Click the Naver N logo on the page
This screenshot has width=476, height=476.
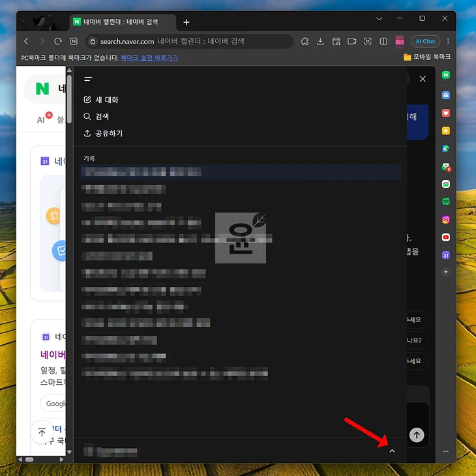[x=42, y=89]
